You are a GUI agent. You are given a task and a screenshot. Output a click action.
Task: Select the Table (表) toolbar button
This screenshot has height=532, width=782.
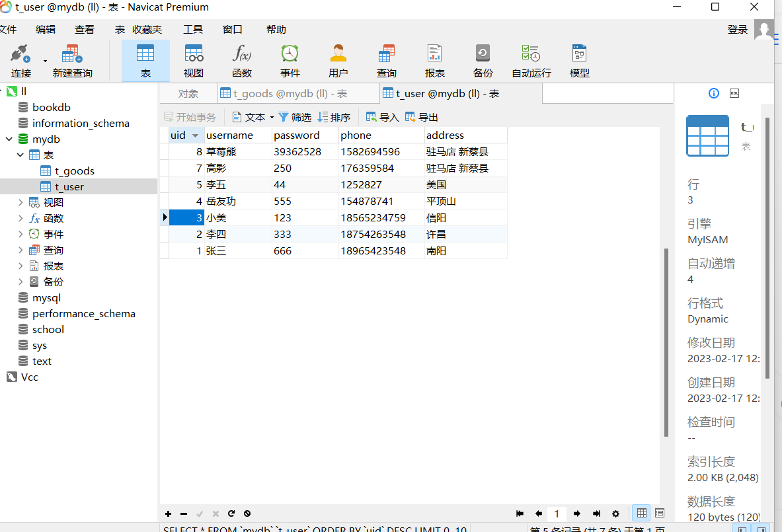tap(145, 61)
